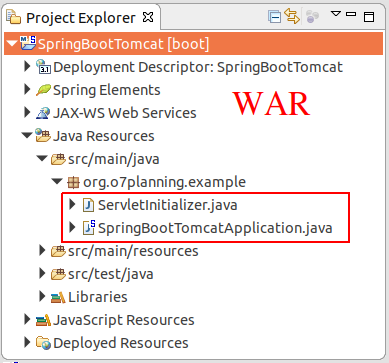The height and width of the screenshot is (363, 389).
Task: Select src/main/resources label
Action: (133, 251)
